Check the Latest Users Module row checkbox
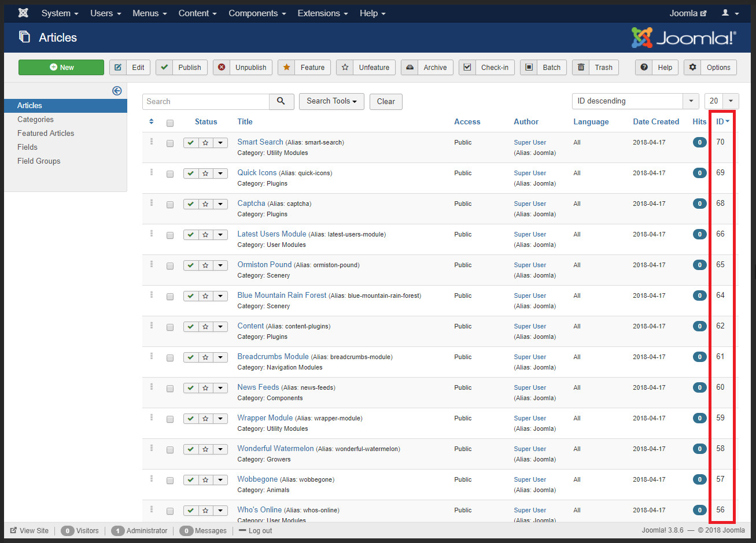Viewport: 756px width, 543px height. pyautogui.click(x=170, y=235)
